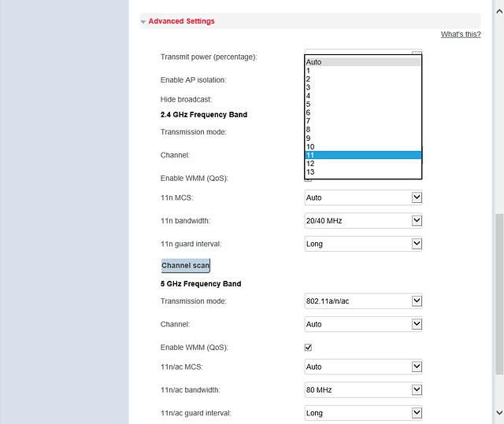
Task: Open the 11n MCS dropdown arrow
Action: tap(417, 197)
